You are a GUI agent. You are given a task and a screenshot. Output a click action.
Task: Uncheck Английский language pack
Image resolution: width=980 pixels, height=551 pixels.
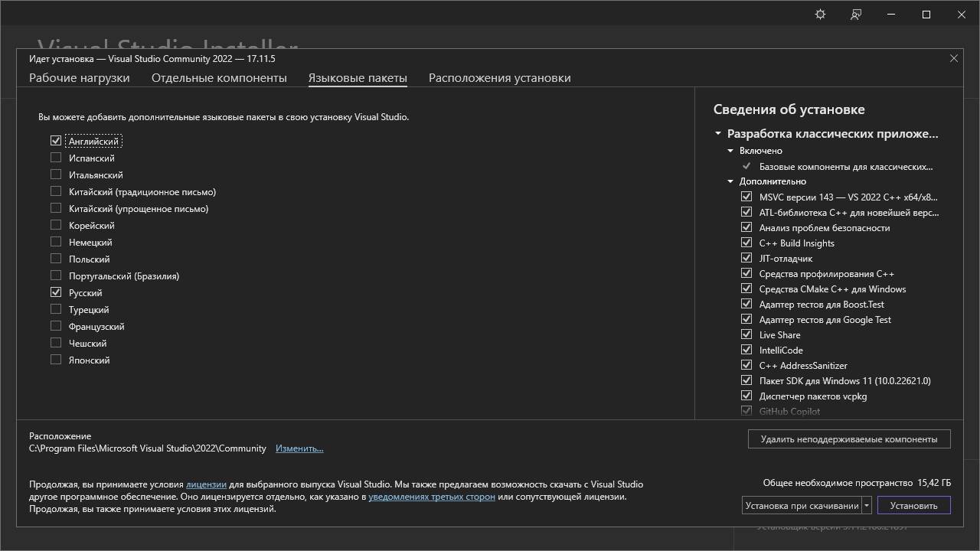tap(56, 141)
